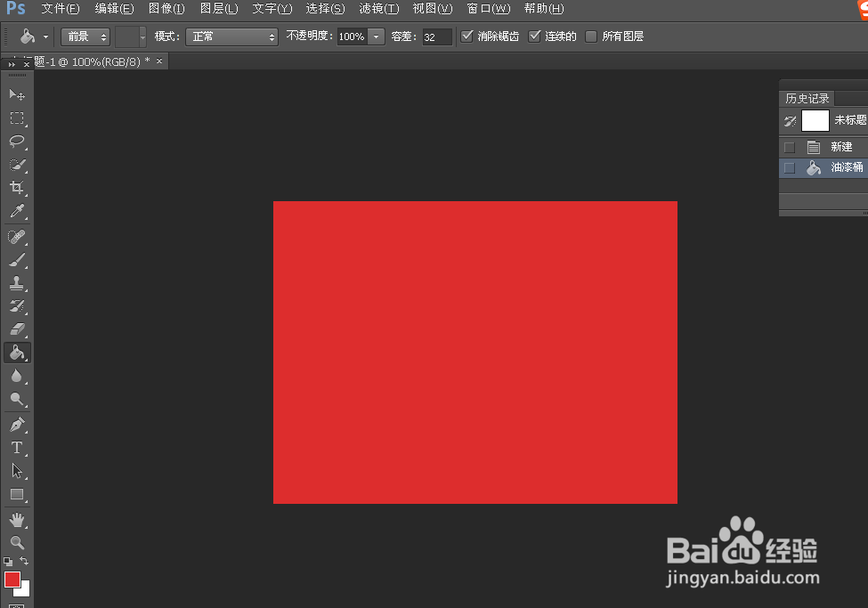Expand the toolbox panel double arrows
The image size is (868, 608).
[x=11, y=65]
